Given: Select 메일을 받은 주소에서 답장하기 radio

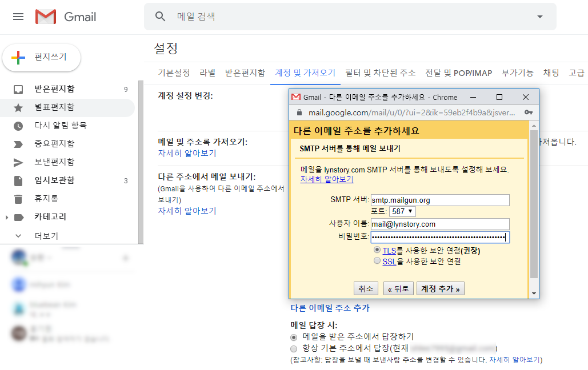Looking at the screenshot, I should (x=294, y=337).
